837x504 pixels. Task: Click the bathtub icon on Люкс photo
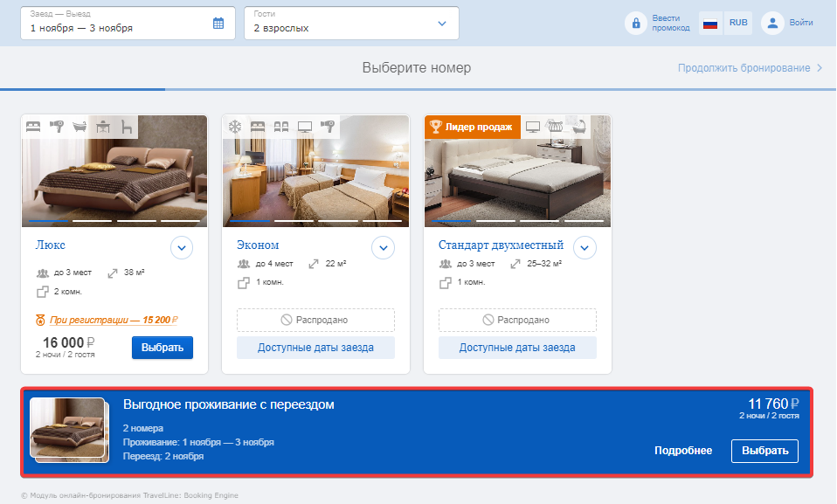point(80,127)
